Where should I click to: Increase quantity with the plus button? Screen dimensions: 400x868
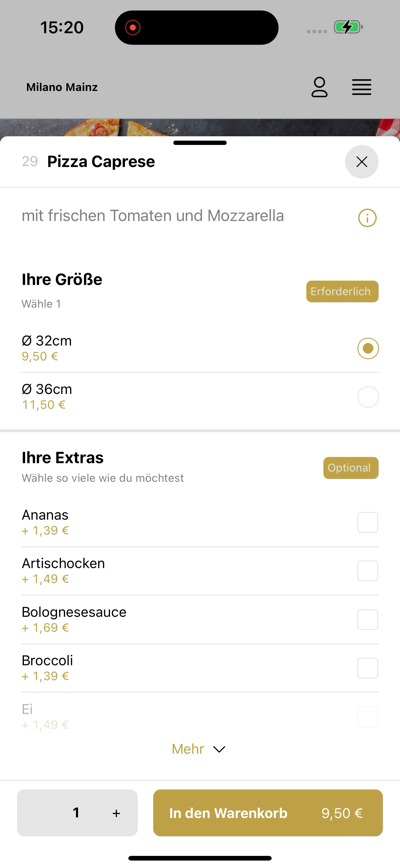click(x=116, y=813)
